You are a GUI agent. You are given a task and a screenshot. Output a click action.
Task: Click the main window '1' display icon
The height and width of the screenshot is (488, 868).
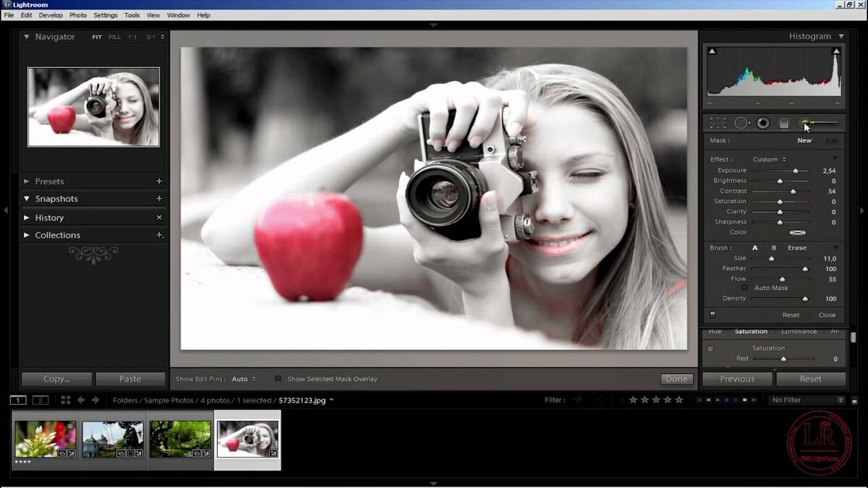18,400
